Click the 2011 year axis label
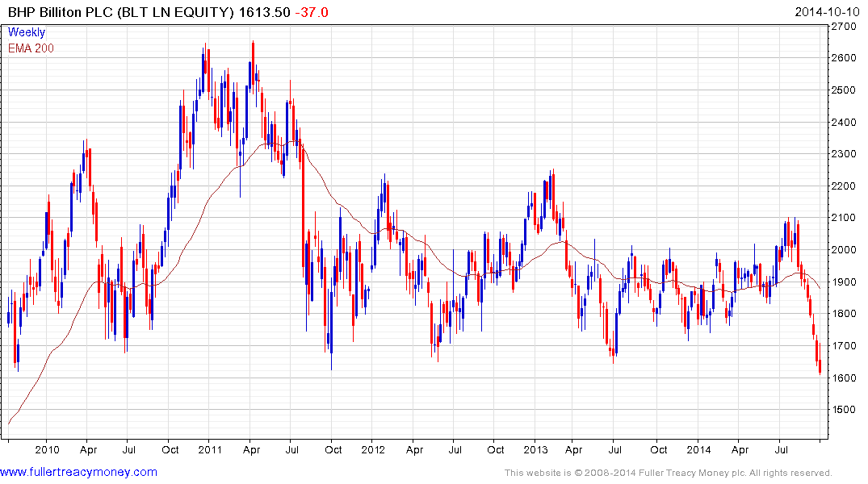This screenshot has width=868, height=484. (209, 449)
